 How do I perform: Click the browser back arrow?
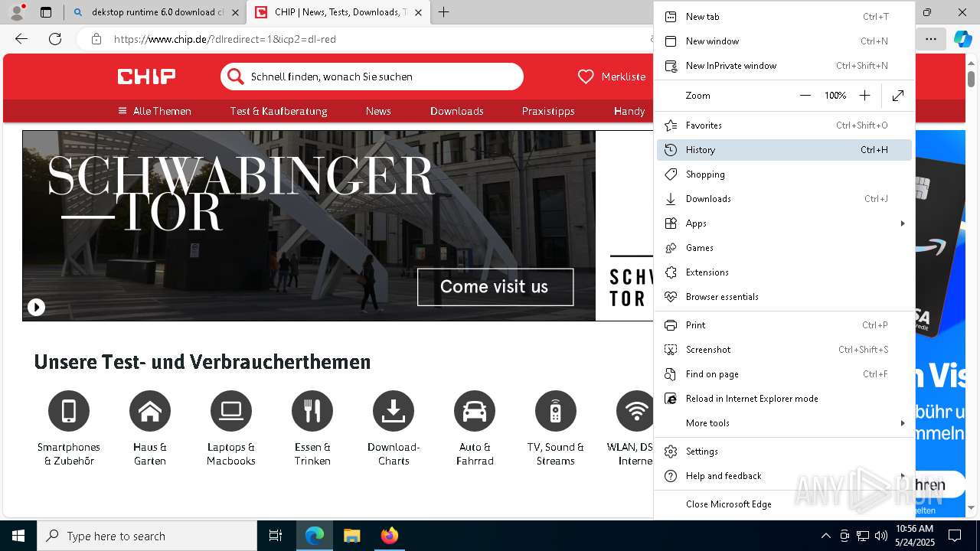21,39
